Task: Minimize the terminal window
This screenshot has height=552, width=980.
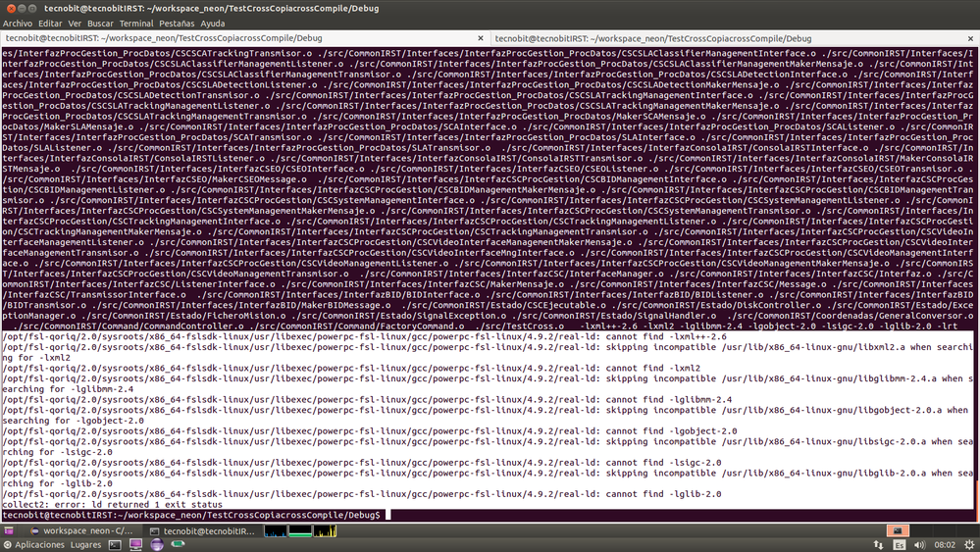Action: pyautogui.click(x=22, y=8)
